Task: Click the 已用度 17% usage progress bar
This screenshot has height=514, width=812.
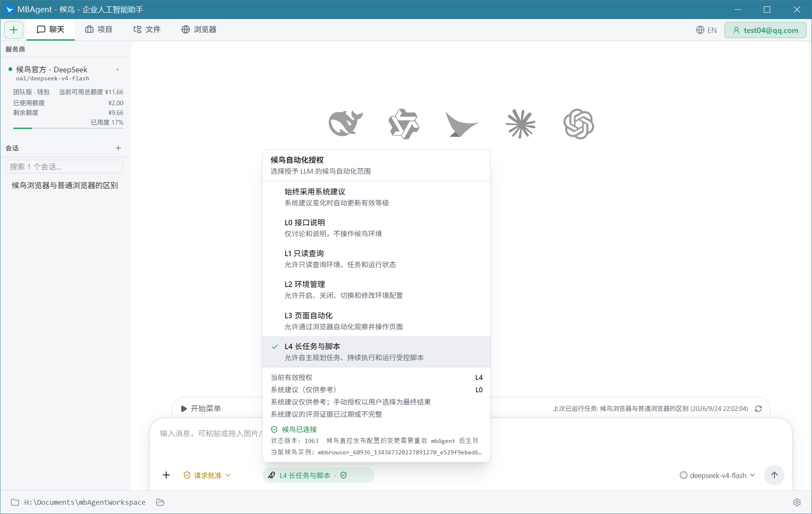Action: (x=68, y=128)
